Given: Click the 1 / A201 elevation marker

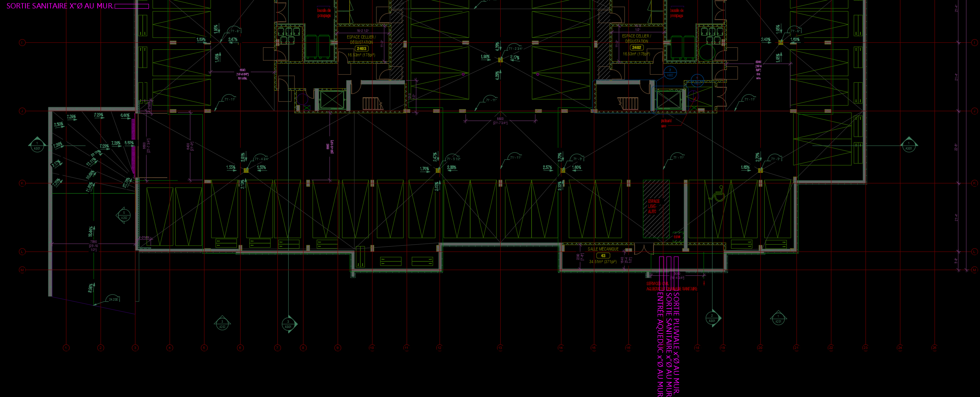Looking at the screenshot, I should point(778,319).
